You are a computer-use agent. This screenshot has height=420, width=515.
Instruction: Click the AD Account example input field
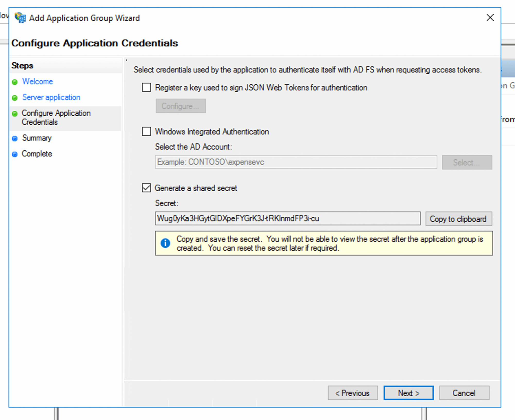[x=296, y=162]
